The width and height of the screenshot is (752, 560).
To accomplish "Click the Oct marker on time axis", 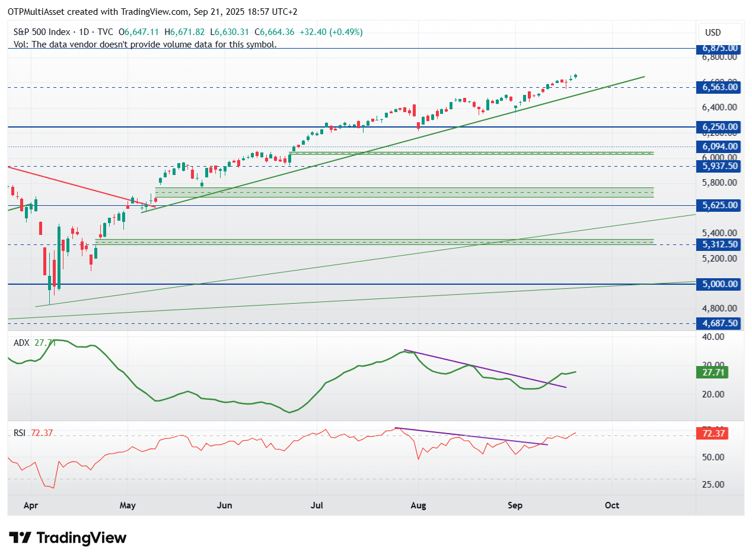I will click(x=611, y=505).
